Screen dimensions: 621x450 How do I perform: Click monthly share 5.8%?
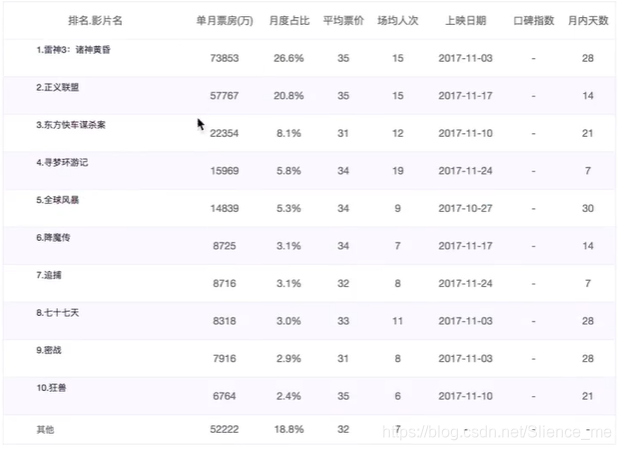tap(289, 171)
